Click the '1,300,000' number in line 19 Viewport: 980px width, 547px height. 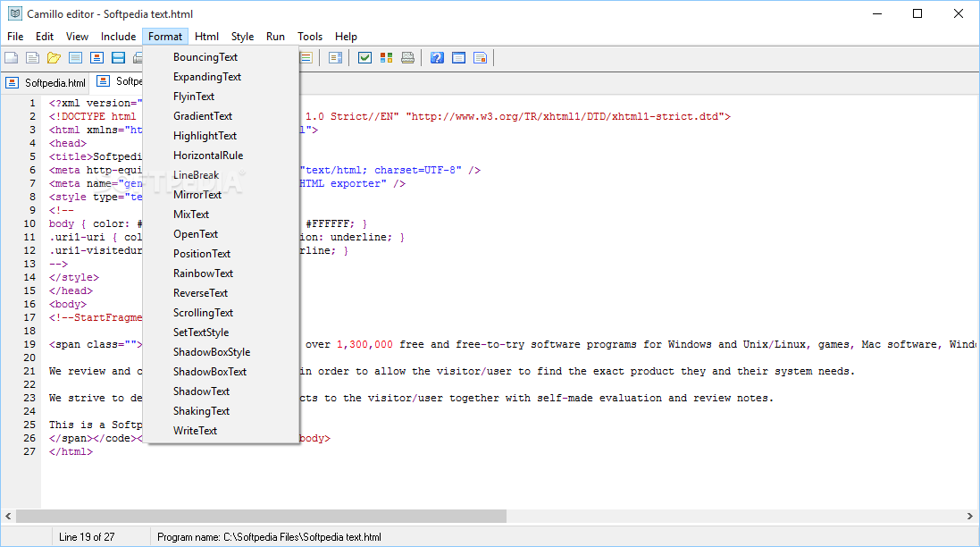point(365,344)
